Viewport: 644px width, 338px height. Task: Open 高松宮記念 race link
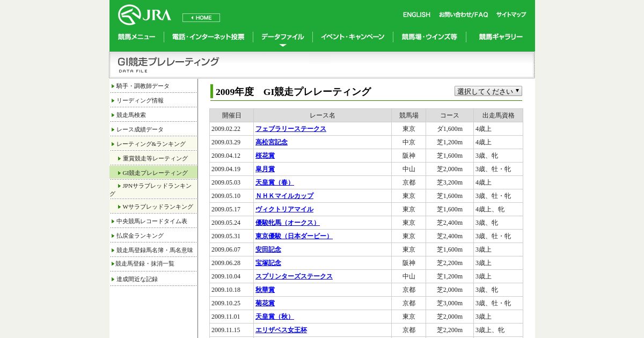pyautogui.click(x=272, y=142)
